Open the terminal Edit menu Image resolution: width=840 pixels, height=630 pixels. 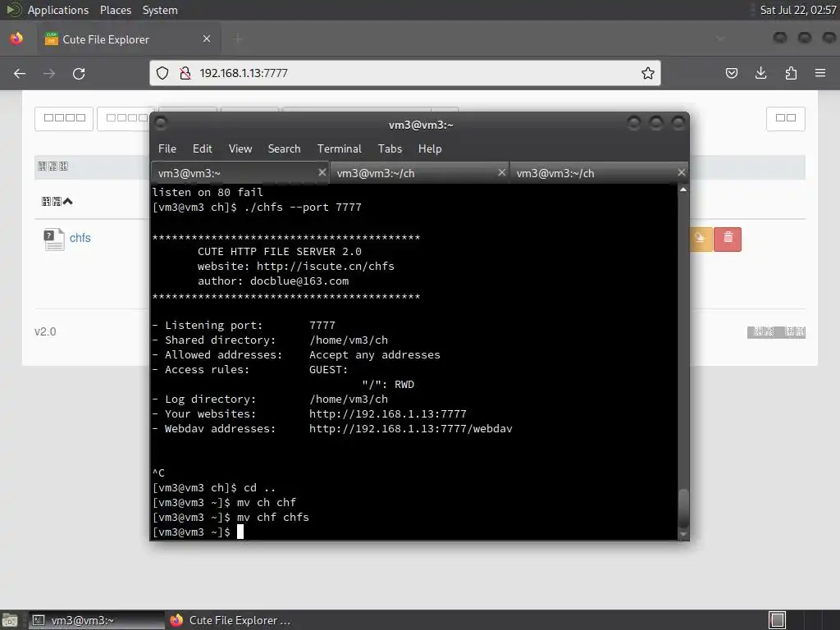click(x=203, y=149)
